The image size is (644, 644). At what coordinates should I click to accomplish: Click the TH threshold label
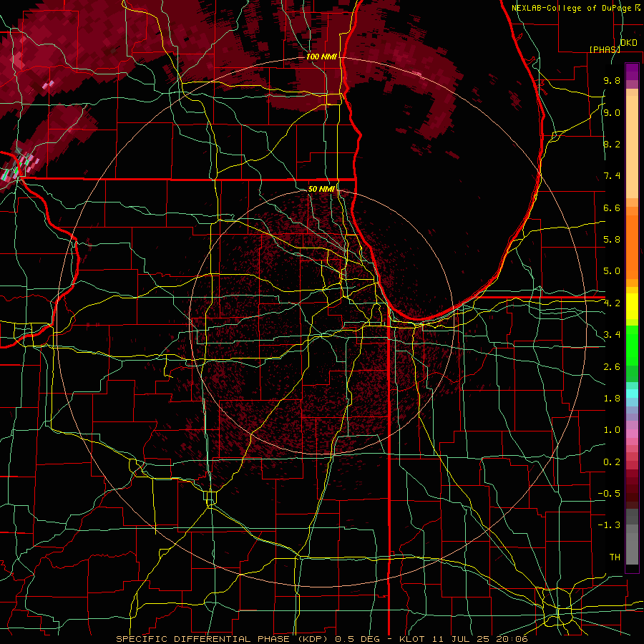coord(615,557)
